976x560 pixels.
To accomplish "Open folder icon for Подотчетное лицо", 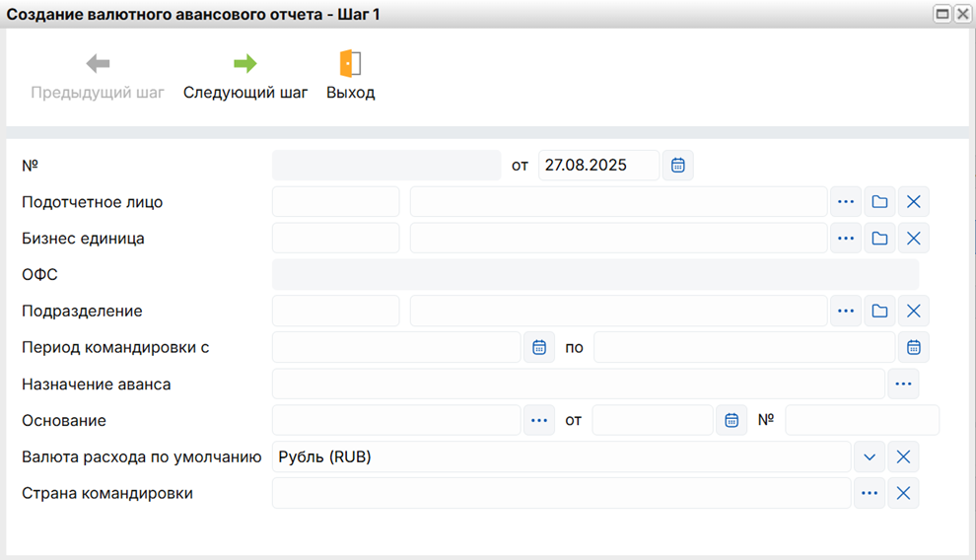I will click(x=879, y=202).
